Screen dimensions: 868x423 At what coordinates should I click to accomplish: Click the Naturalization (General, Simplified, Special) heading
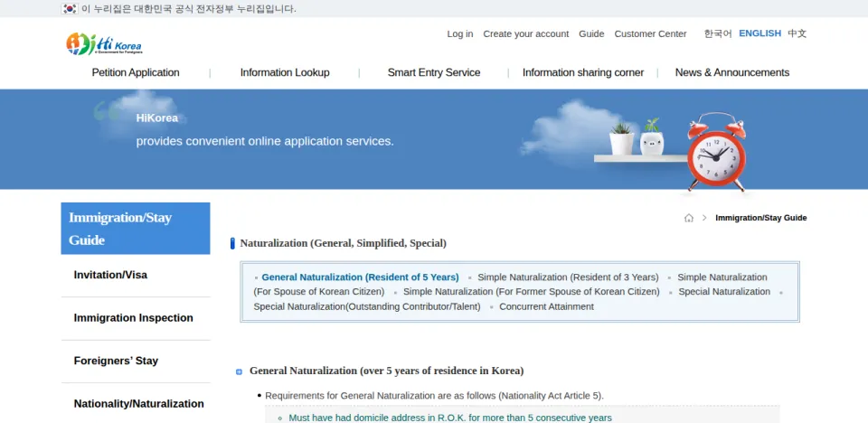coord(344,243)
